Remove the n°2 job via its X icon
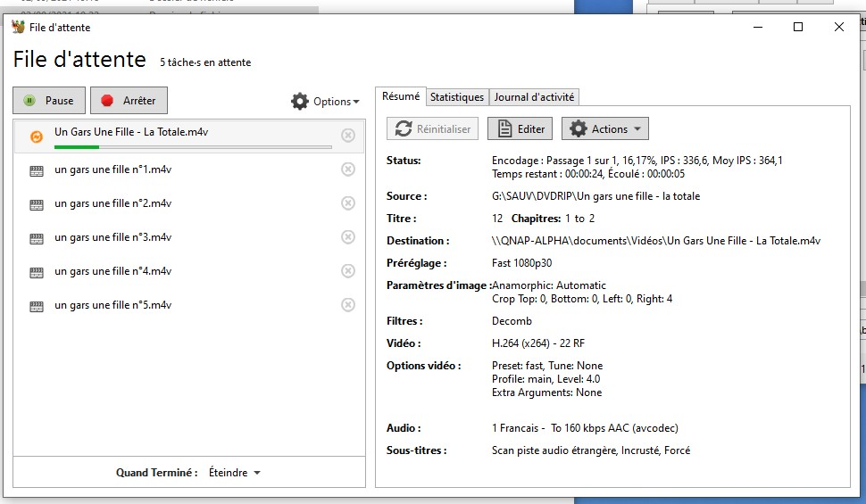Image resolution: width=866 pixels, height=504 pixels. pos(348,203)
